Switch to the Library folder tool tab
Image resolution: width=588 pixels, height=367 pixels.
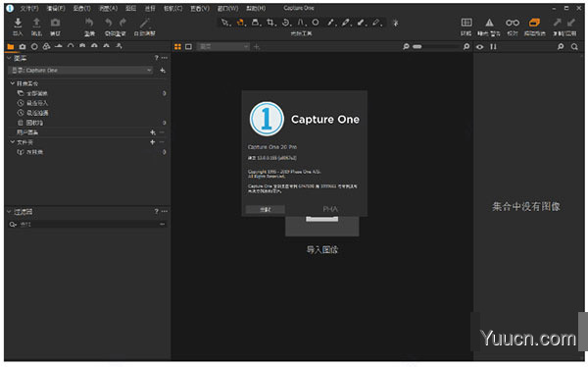[11, 46]
